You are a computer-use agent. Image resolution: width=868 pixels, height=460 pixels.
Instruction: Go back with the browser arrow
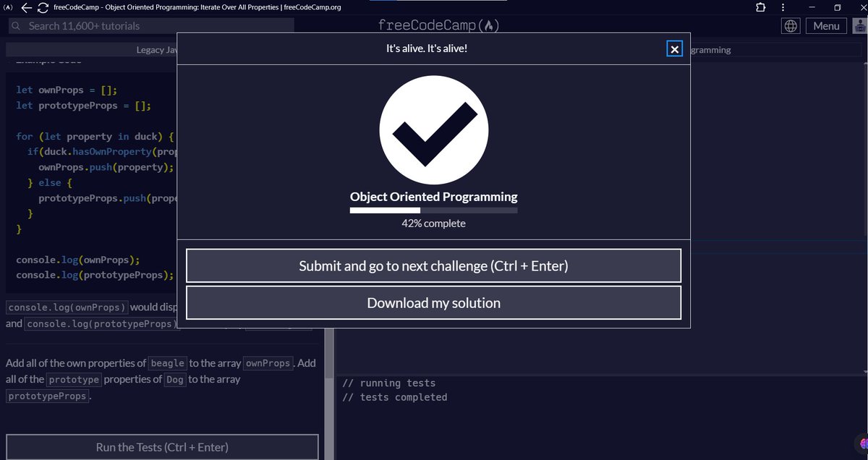26,7
